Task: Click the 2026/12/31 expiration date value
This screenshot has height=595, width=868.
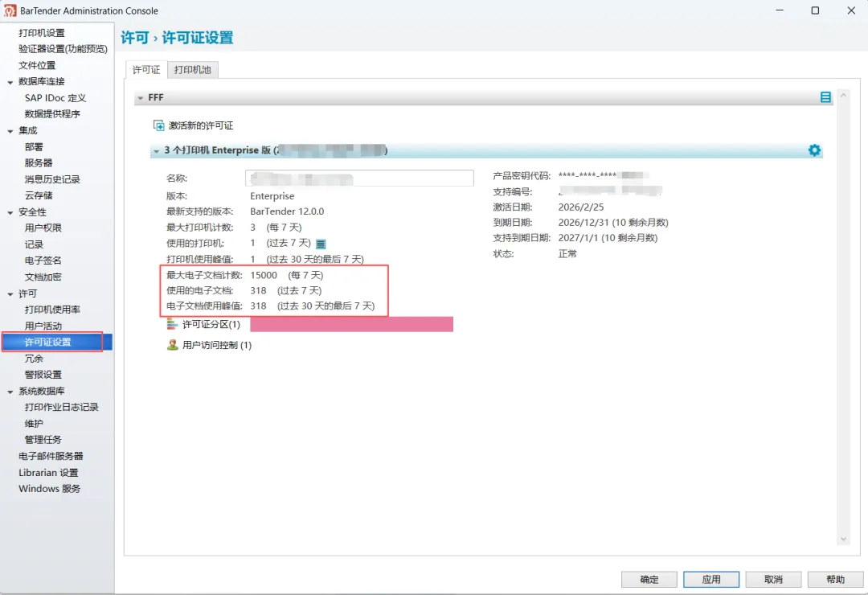Action: click(613, 223)
